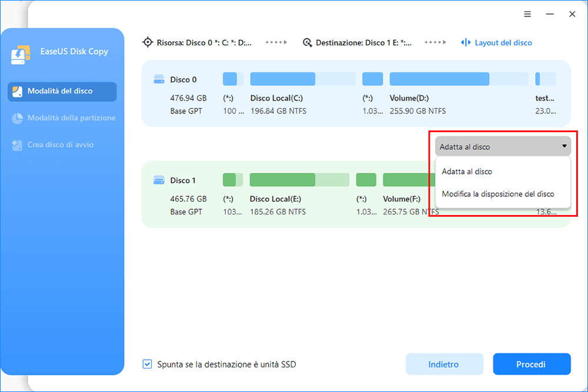Go to the Risorsa: Disco 0 step
The height and width of the screenshot is (392, 588).
[x=197, y=42]
